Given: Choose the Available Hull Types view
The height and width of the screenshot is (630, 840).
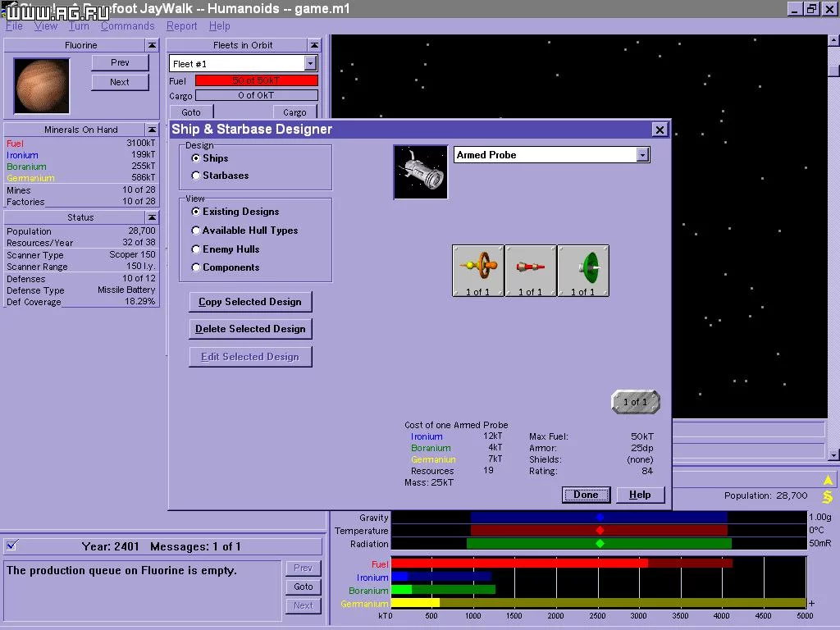Looking at the screenshot, I should click(195, 231).
